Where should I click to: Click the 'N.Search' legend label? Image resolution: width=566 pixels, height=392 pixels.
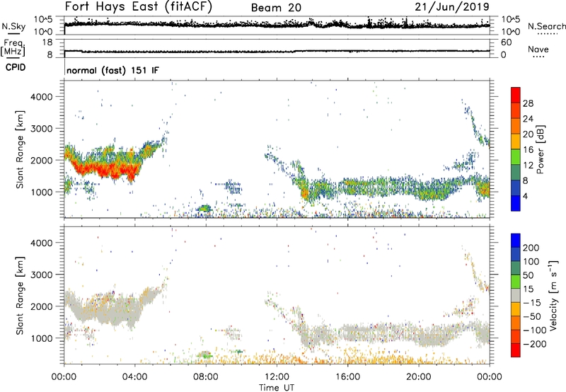click(546, 26)
